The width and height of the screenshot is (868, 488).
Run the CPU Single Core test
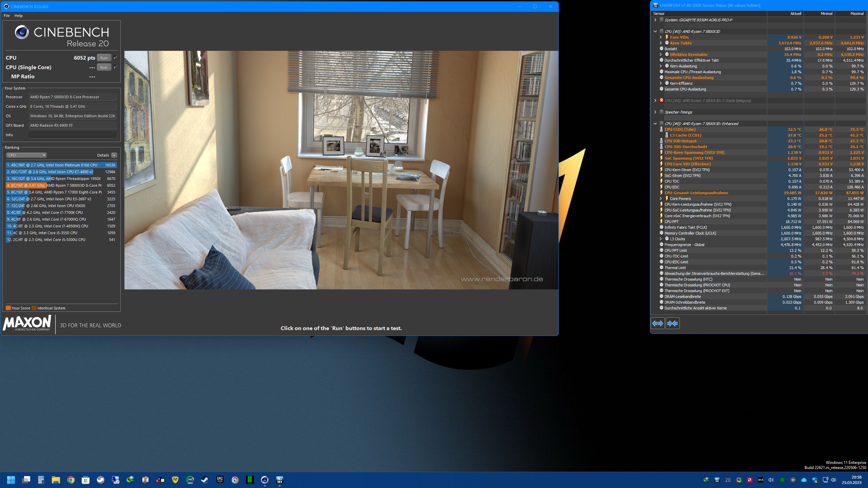[104, 67]
